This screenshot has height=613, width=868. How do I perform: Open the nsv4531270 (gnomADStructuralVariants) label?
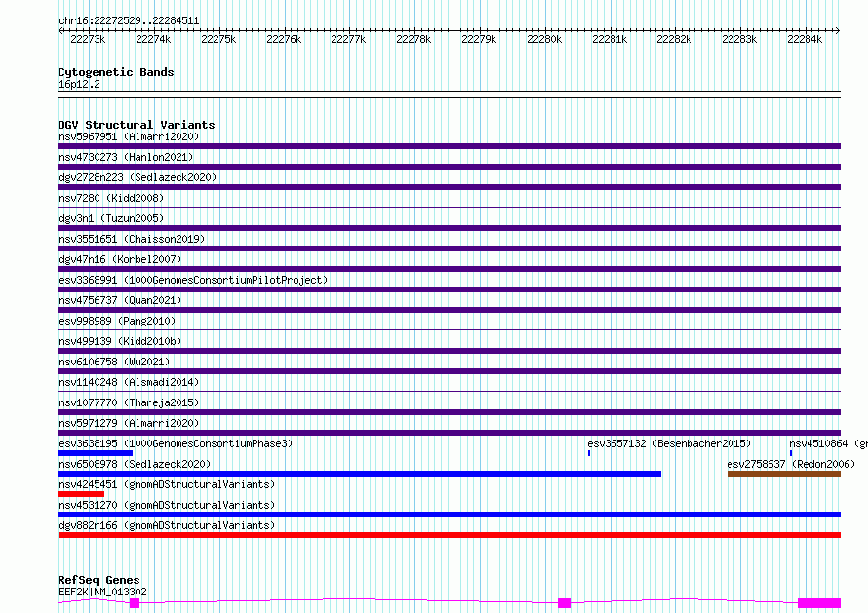[x=167, y=505]
